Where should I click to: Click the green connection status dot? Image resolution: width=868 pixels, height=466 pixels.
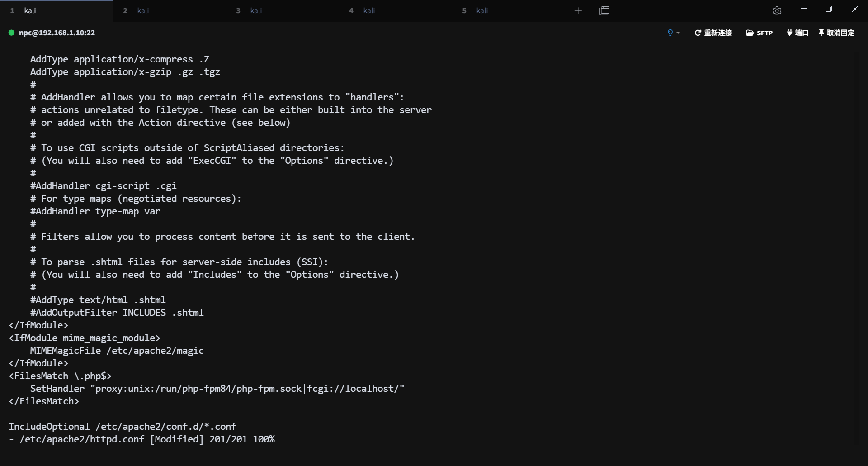click(x=12, y=33)
